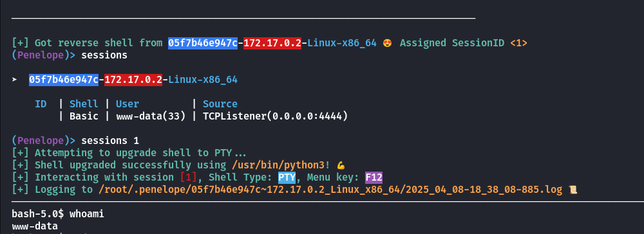Click the heart-eyes emoji after Linux-x86_64
The width and height of the screenshot is (644, 234).
tap(387, 43)
